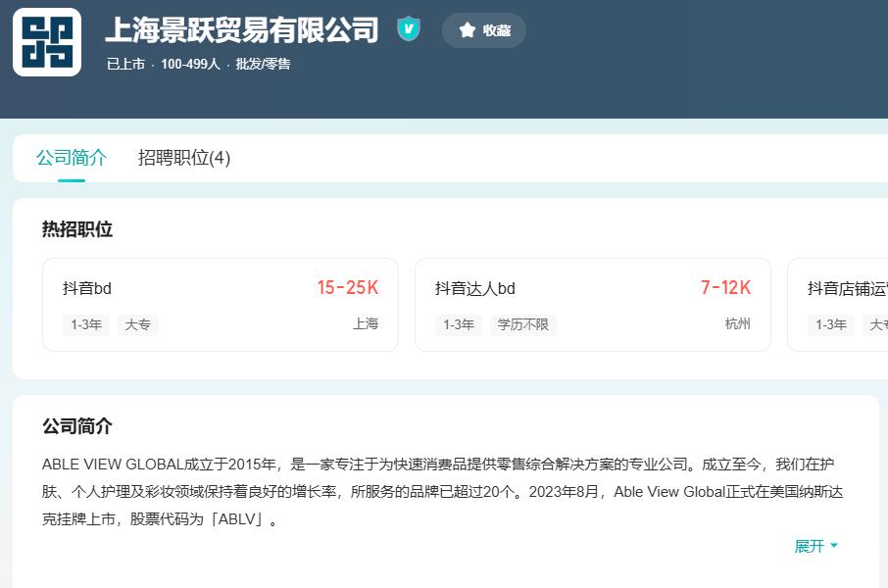Open the 抖音店铺运 job card
The width and height of the screenshot is (888, 588).
coord(838,305)
